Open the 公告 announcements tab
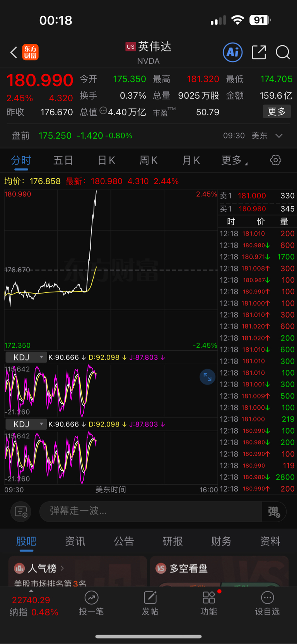This screenshot has height=644, width=297. 124,541
